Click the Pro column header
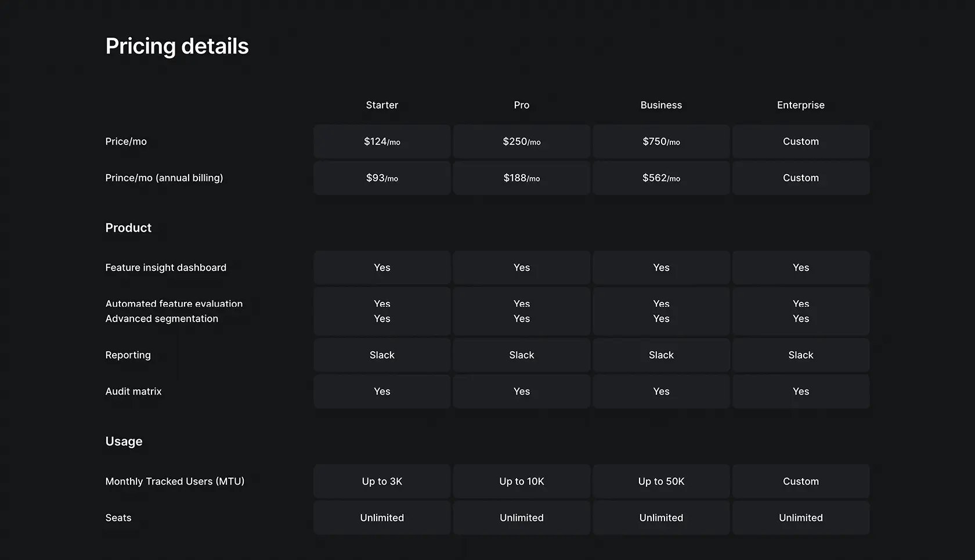Viewport: 975px width, 560px height. [x=522, y=105]
